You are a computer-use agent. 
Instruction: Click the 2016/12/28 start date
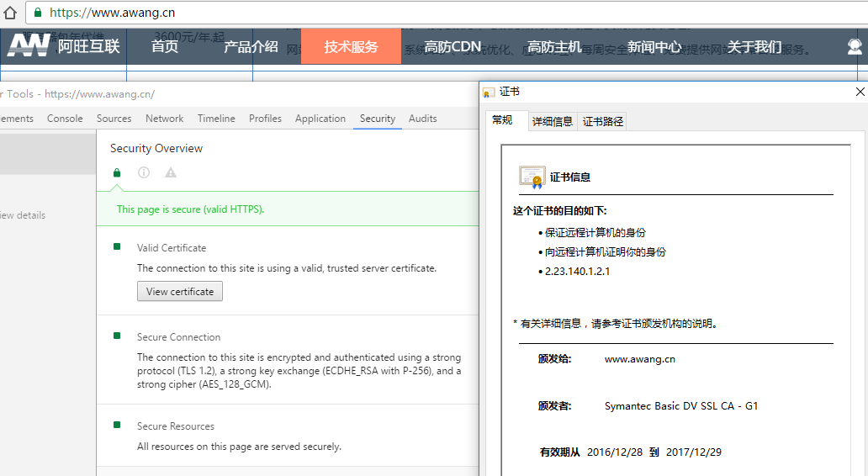point(615,452)
